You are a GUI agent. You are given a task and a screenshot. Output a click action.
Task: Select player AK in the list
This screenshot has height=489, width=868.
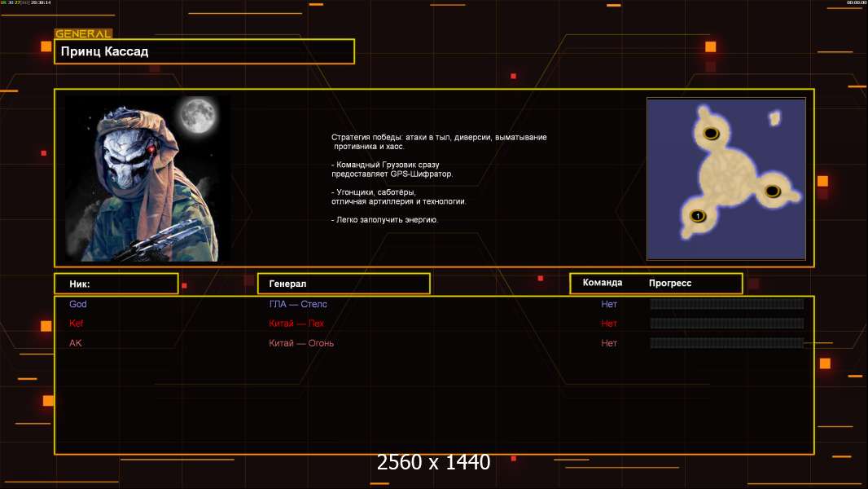[x=76, y=343]
